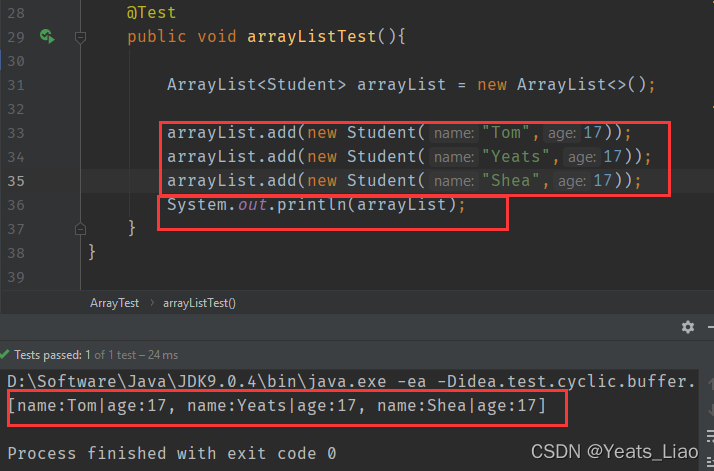Screen dimensions: 714x471
Task: Place cursor on the "Yeats" string literal
Action: click(515, 157)
